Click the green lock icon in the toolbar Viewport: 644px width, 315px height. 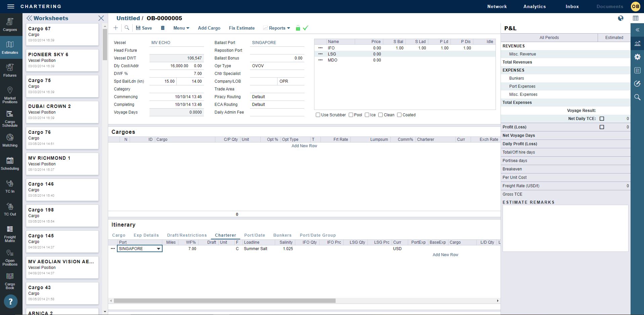[298, 28]
